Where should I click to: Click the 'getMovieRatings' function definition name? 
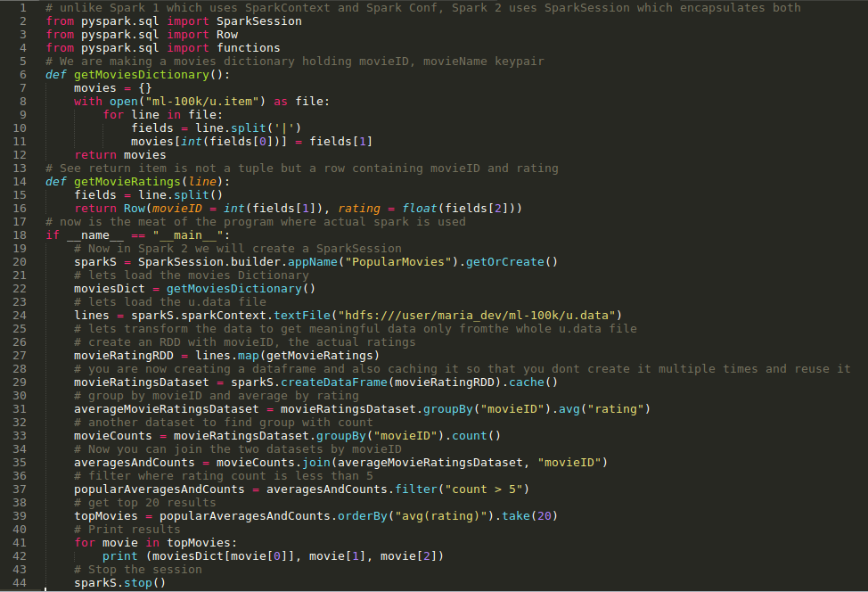(x=127, y=182)
